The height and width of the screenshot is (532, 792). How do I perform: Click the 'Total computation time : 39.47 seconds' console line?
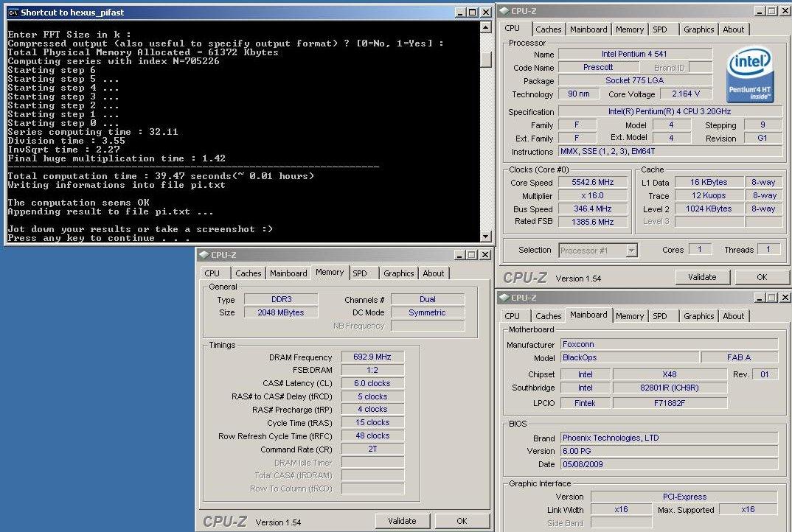(x=161, y=176)
